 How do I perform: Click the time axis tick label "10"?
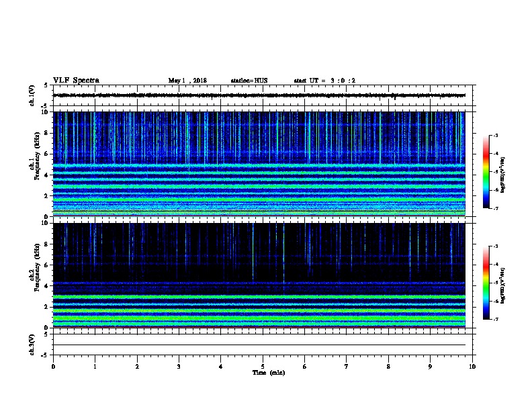click(472, 367)
